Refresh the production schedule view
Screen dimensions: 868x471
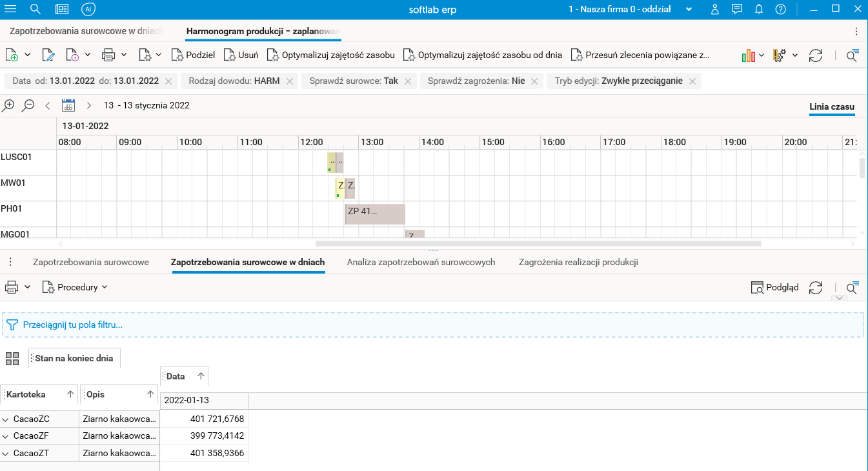tap(816, 55)
